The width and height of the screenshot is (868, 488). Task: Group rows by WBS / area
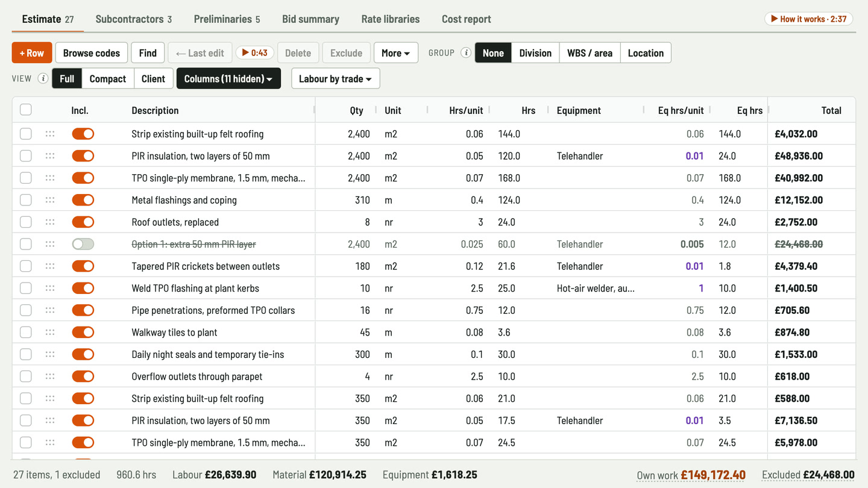point(590,53)
